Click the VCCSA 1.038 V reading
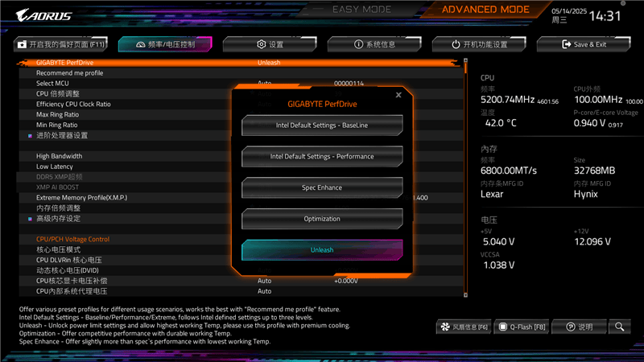The width and height of the screenshot is (644, 362). coord(498,265)
